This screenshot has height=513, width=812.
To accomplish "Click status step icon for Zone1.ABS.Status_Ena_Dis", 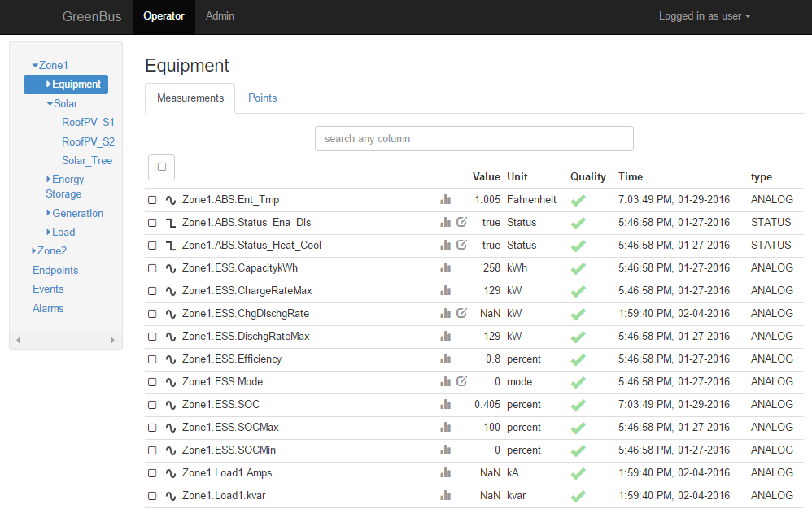I will coord(170,223).
